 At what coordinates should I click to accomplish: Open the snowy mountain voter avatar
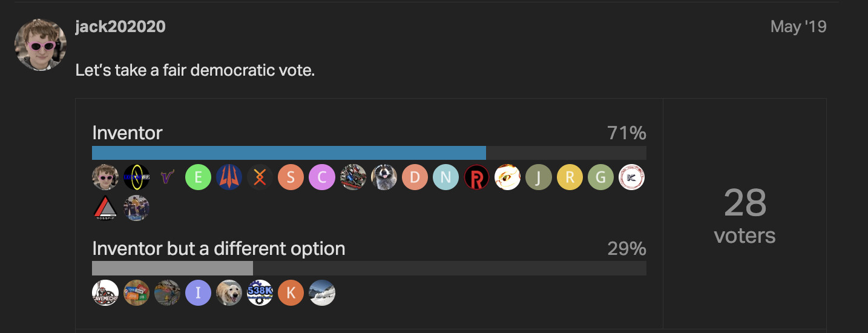point(322,292)
